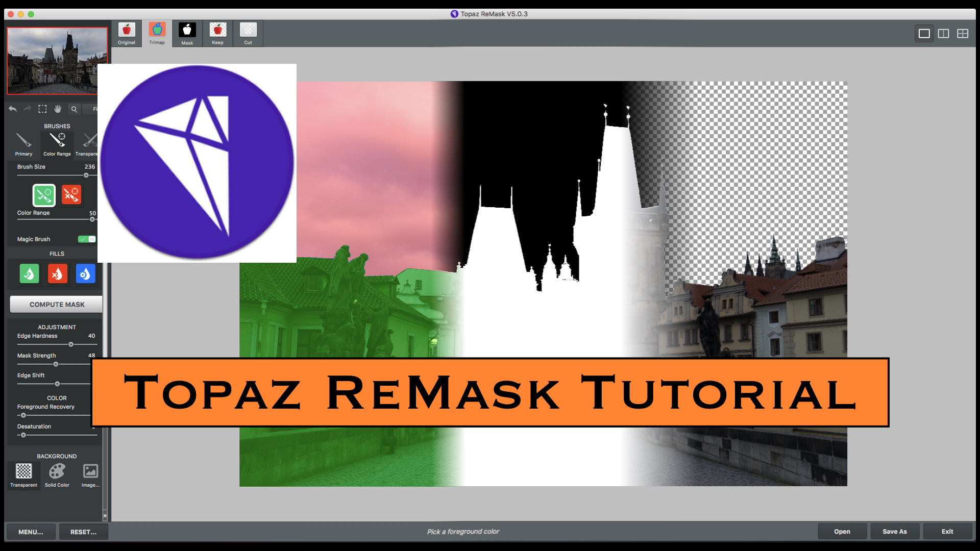Click the RESET... button
Image resolution: width=980 pixels, height=551 pixels.
pos(83,532)
